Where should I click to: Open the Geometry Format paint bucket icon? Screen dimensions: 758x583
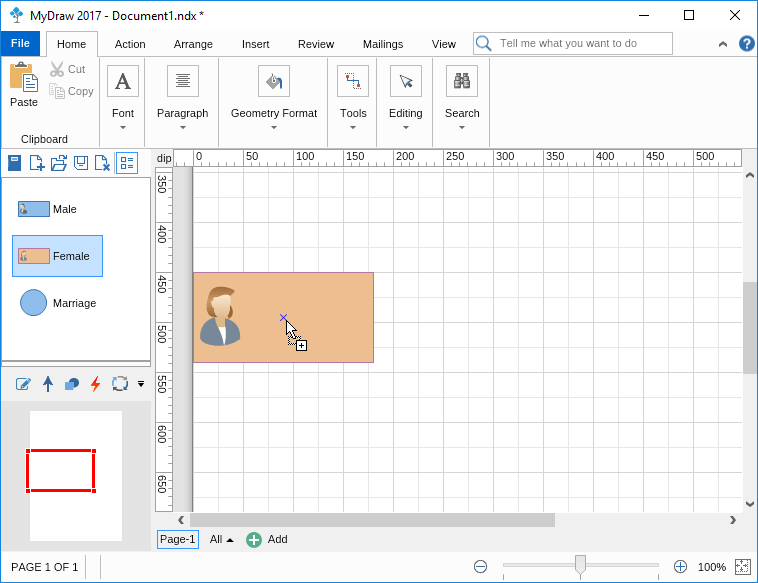tap(274, 81)
